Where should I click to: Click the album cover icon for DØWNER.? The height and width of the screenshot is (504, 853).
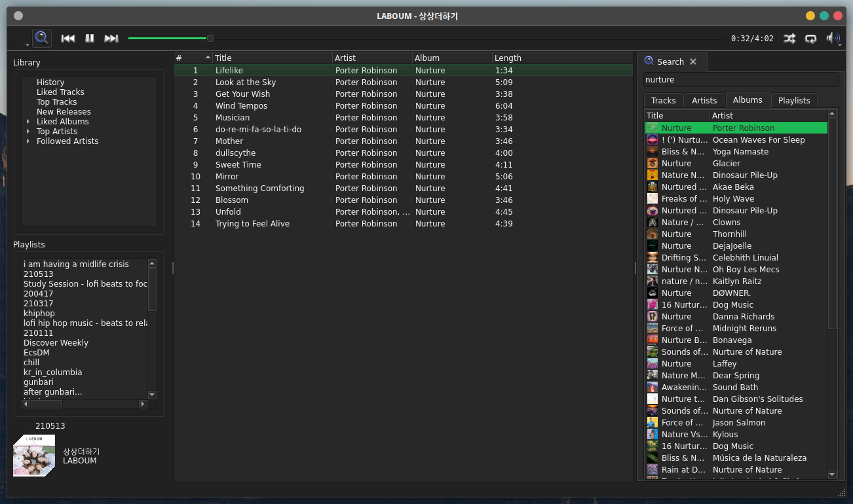pyautogui.click(x=652, y=293)
